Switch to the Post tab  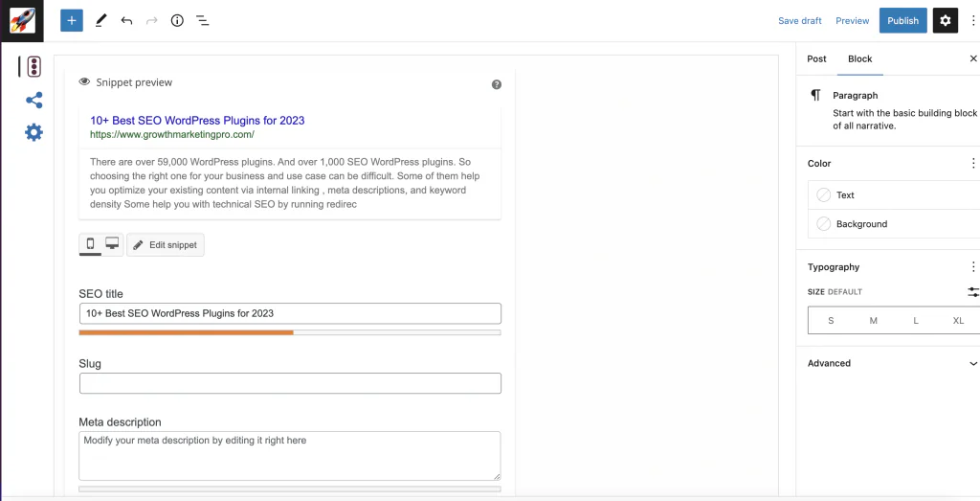tap(816, 58)
